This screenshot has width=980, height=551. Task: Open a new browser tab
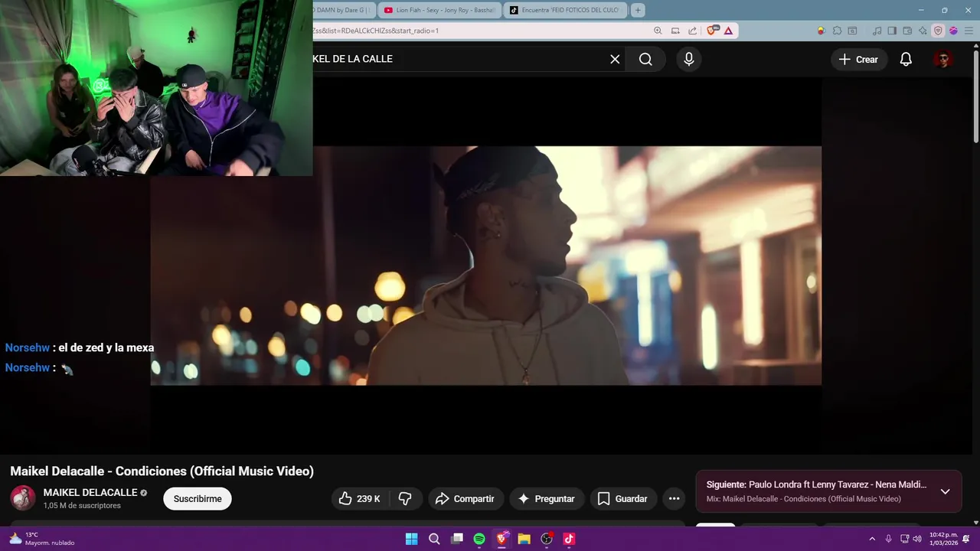click(x=638, y=10)
